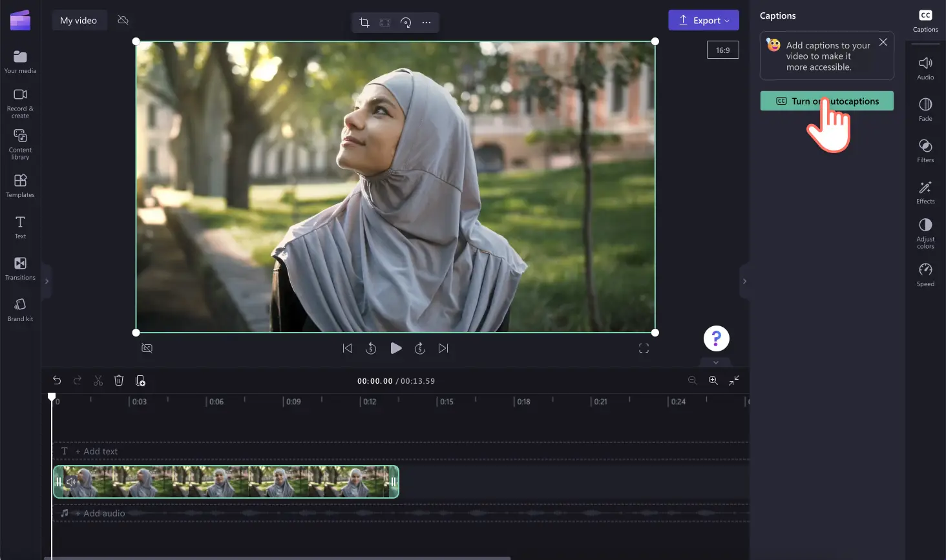Skip to the end of video
The height and width of the screenshot is (560, 946).
(443, 348)
